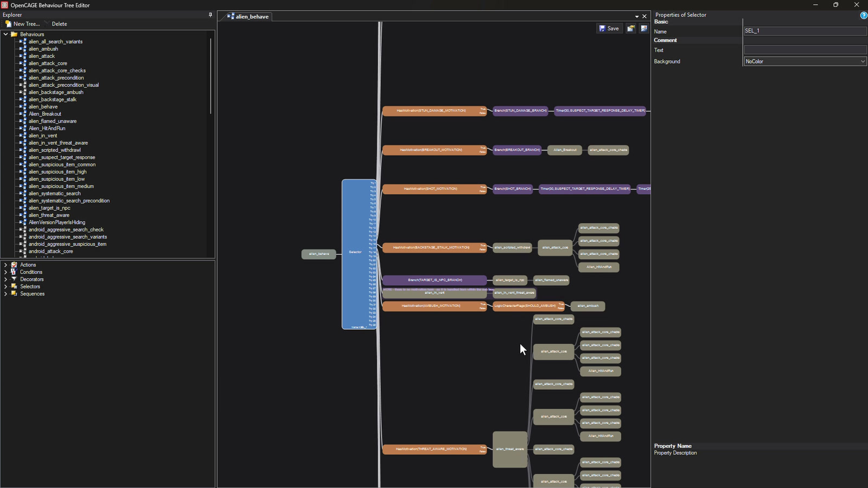Click the Delete button in Explorer toolbar
Screen dimensions: 868x488
click(x=59, y=24)
